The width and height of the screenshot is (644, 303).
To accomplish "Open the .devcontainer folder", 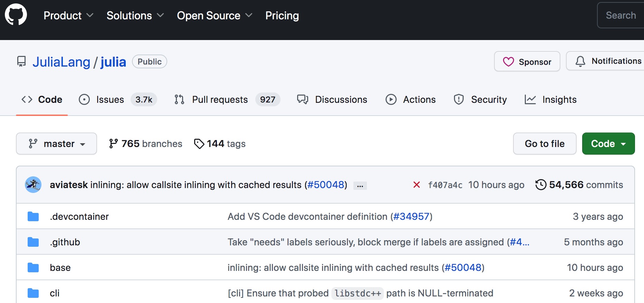I will (79, 216).
